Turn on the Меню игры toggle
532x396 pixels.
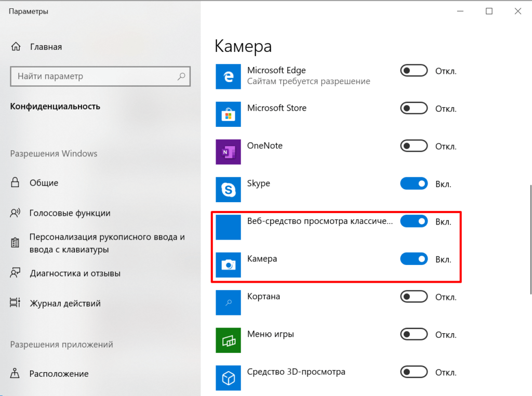pyautogui.click(x=414, y=334)
